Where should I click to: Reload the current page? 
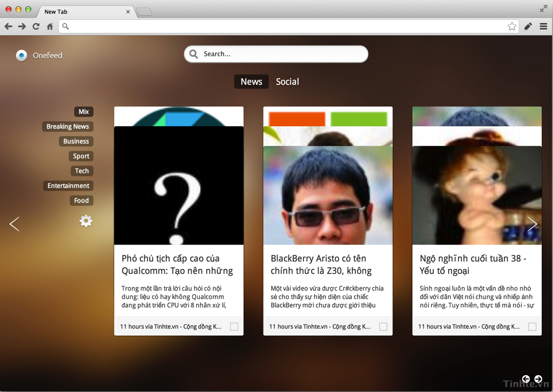point(36,26)
